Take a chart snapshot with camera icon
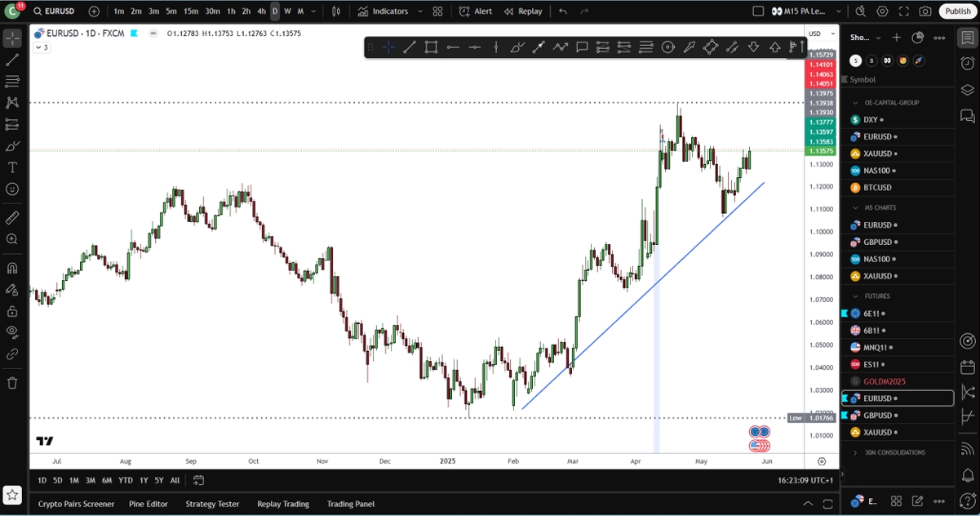This screenshot has height=516, width=980. (925, 11)
